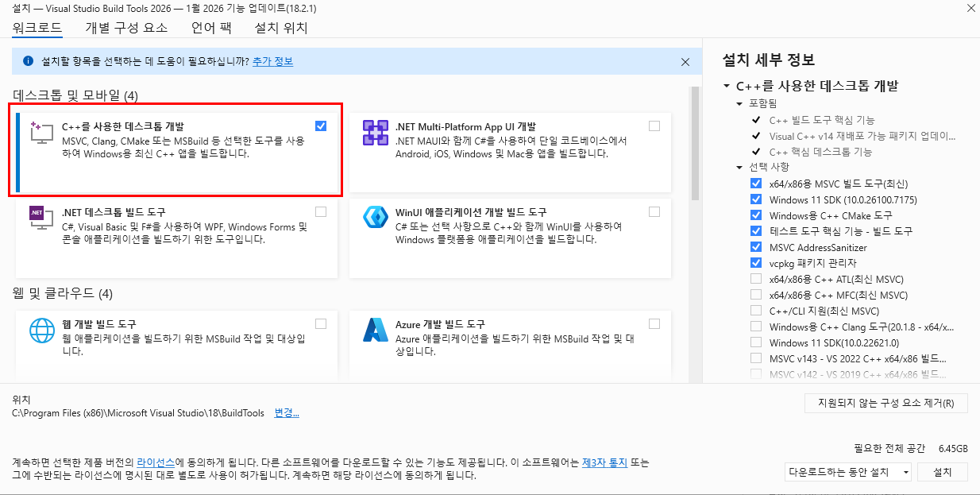Open the 다운로드하는 동안 설치 dropdown
The height and width of the screenshot is (495, 980).
pyautogui.click(x=848, y=472)
